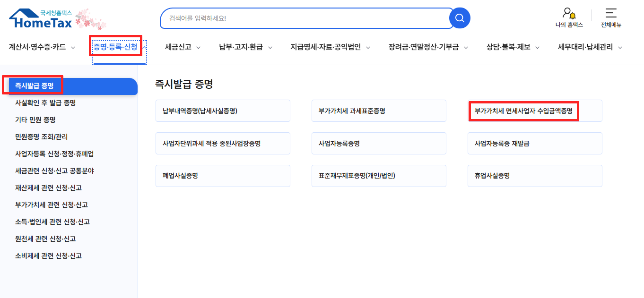644x298 pixels.
Task: Expand the 납부·고지·환급 menu chevron
Action: coord(270,47)
